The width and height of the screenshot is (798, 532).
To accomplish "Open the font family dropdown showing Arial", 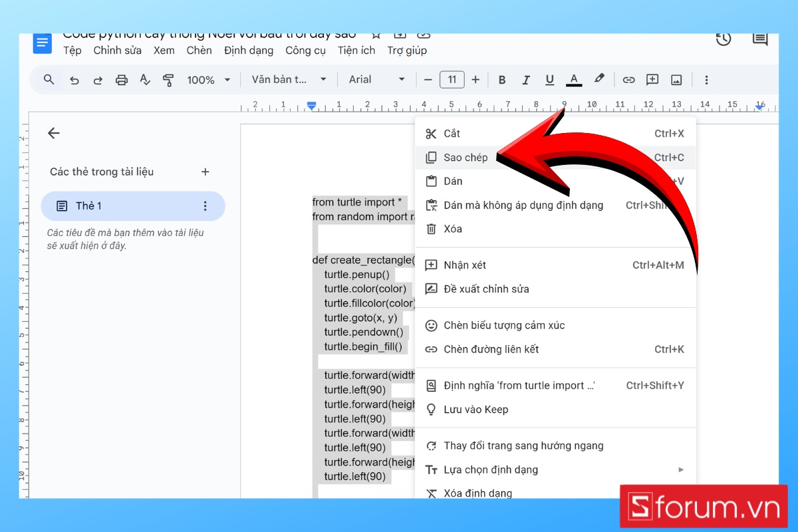I will [x=376, y=79].
